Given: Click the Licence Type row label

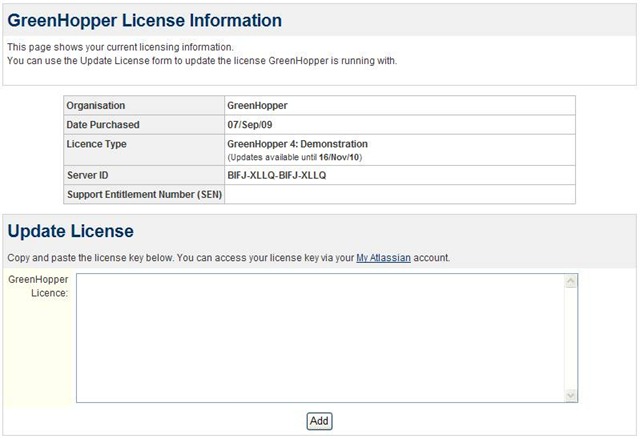Looking at the screenshot, I should coord(96,144).
